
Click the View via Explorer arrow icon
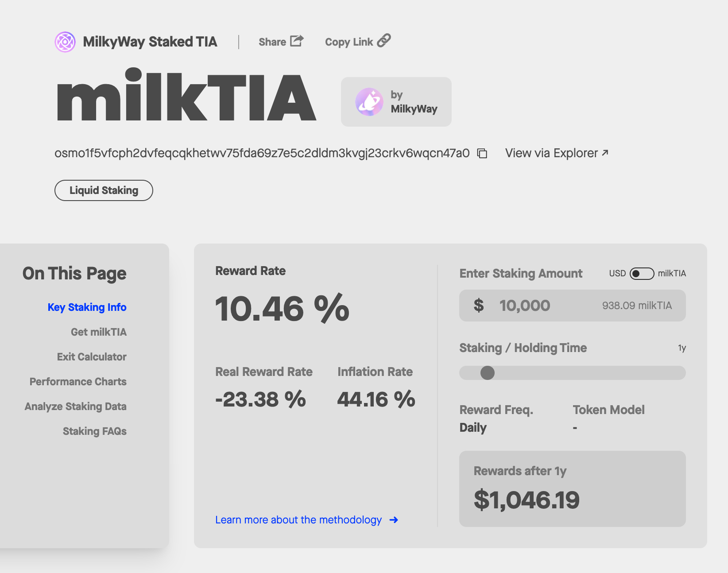605,152
